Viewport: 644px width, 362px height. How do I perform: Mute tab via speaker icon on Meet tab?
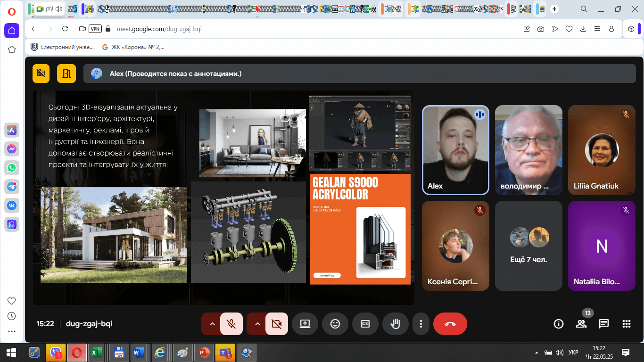click(x=58, y=9)
